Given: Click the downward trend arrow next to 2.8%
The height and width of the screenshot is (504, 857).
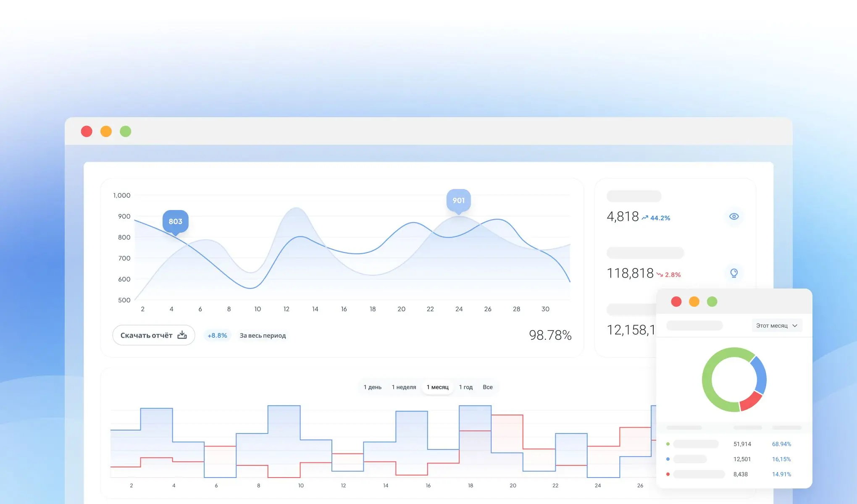Looking at the screenshot, I should point(660,275).
